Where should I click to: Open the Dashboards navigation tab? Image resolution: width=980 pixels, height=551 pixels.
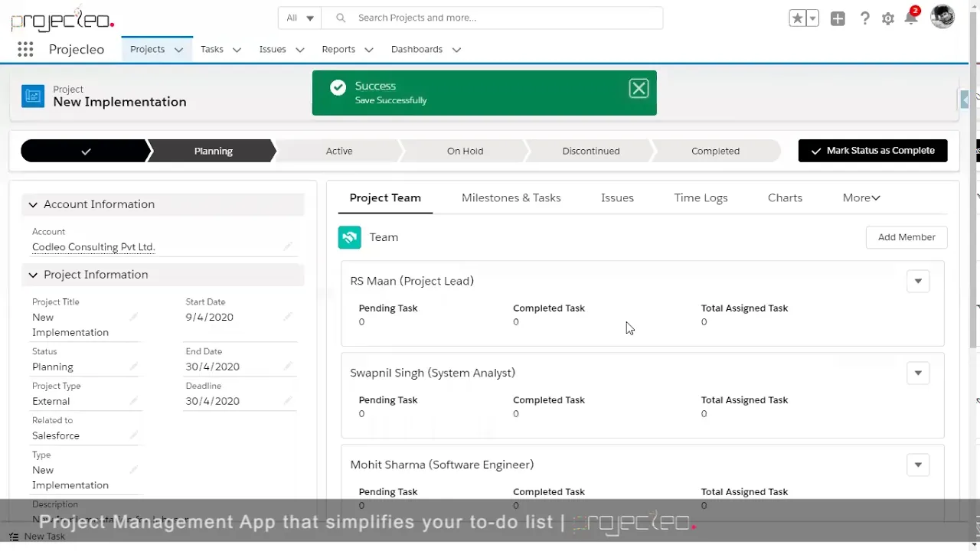416,49
